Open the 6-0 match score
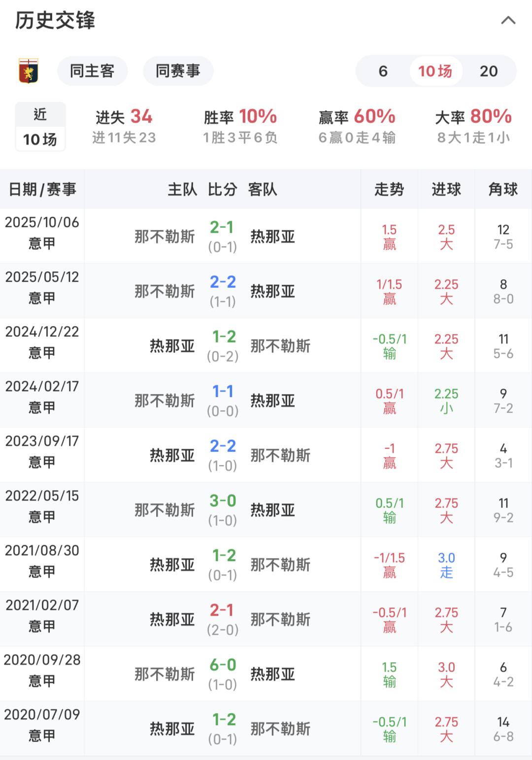This screenshot has height=760, width=532. click(x=223, y=665)
